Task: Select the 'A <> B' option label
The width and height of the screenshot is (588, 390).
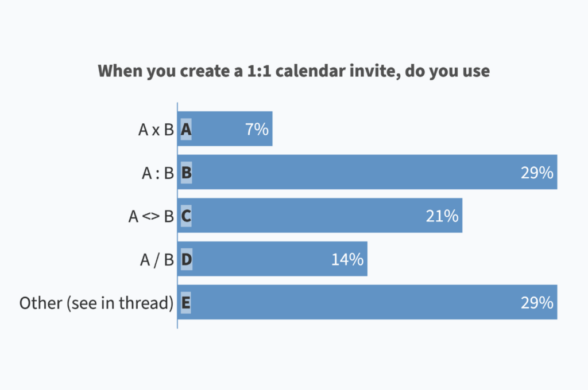Action: click(x=151, y=216)
